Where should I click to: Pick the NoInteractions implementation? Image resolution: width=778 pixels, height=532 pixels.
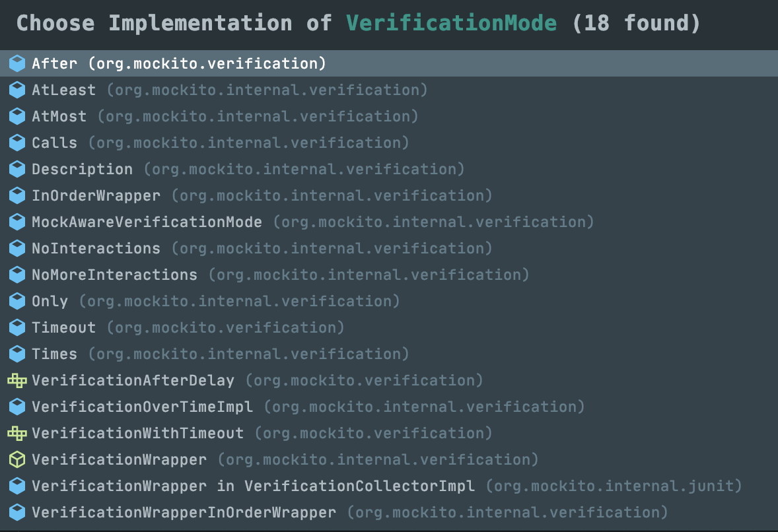[96, 248]
